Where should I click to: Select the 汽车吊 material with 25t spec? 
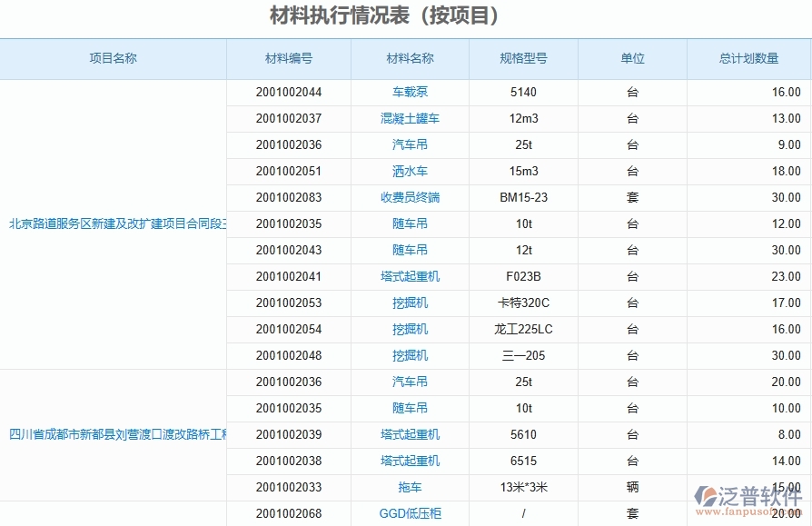coord(408,144)
